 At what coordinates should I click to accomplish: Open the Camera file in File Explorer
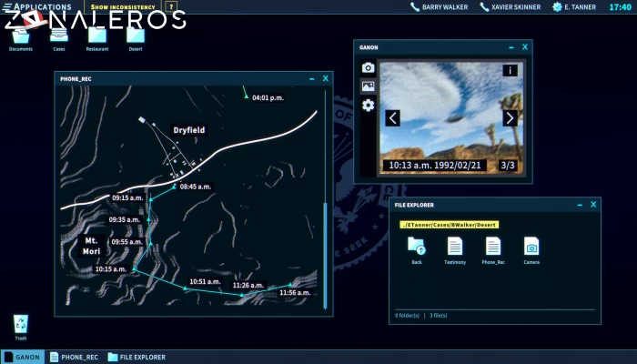531,250
